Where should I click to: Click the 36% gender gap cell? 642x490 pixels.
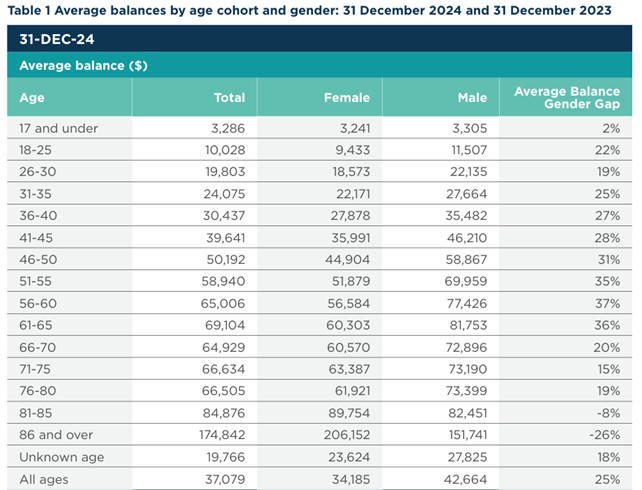(608, 325)
